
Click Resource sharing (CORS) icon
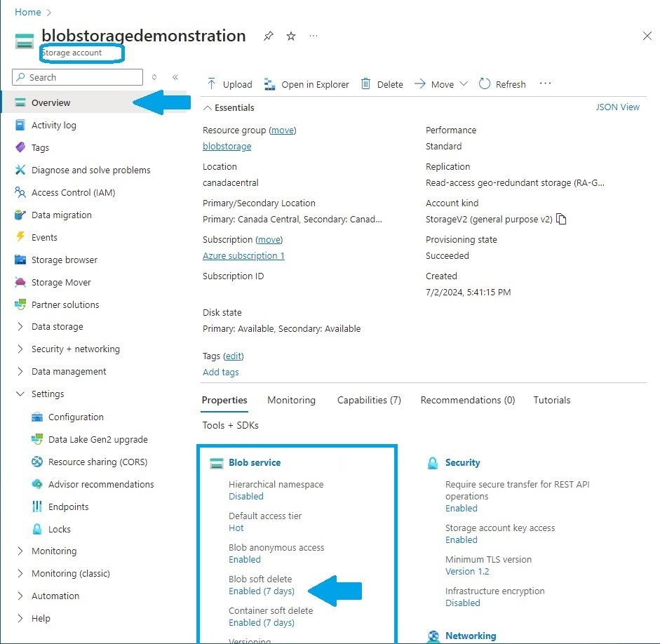point(37,462)
